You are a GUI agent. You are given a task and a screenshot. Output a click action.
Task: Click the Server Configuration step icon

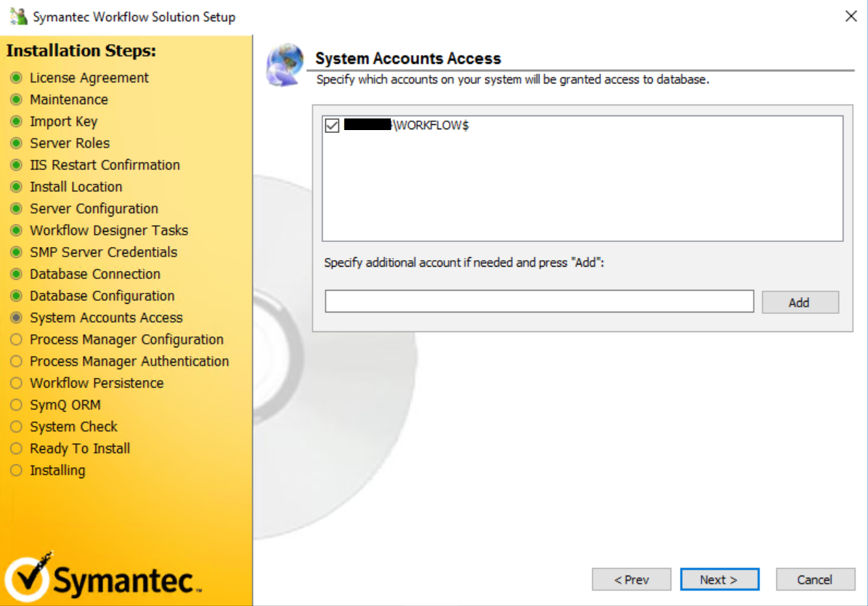tap(17, 209)
